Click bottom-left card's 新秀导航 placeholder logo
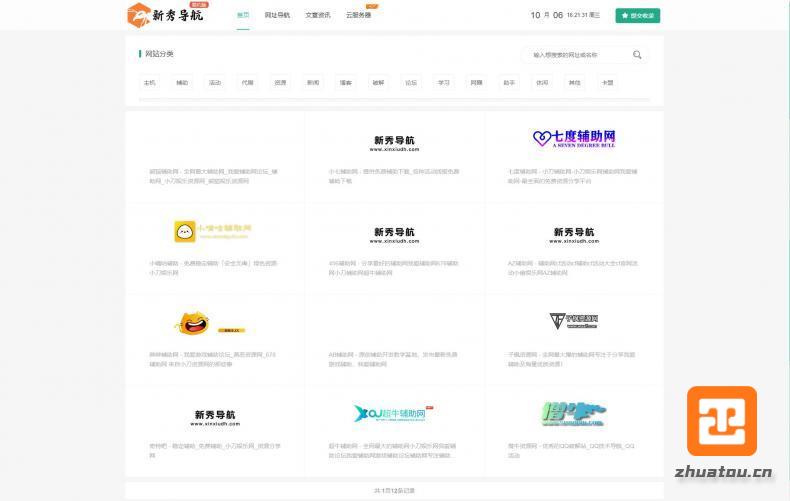790x501 pixels. tap(215, 418)
